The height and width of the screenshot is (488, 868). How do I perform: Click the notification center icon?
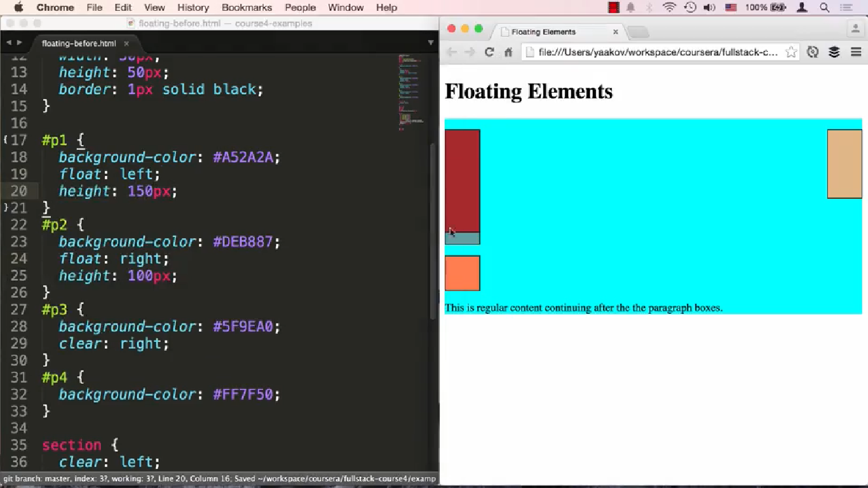[x=848, y=8]
